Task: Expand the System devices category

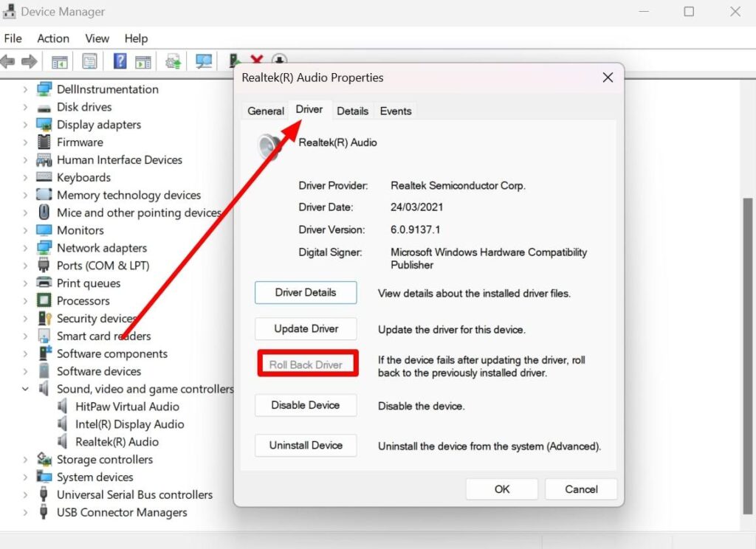Action: click(25, 477)
